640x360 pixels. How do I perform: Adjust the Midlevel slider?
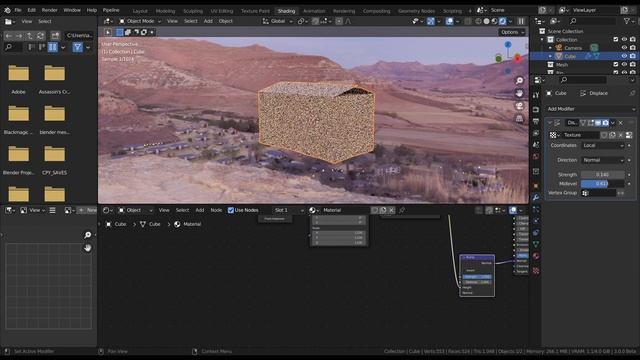pos(603,184)
